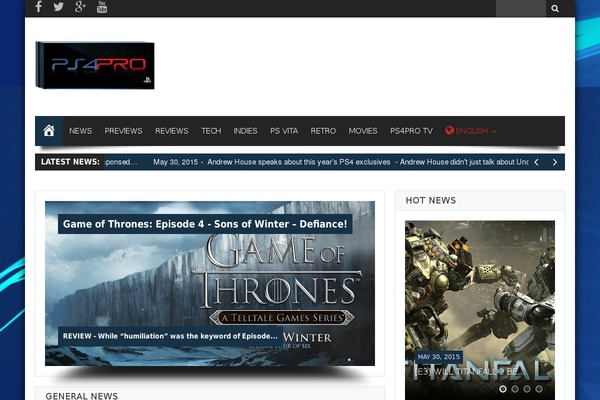The height and width of the screenshot is (400, 600).
Task: Go to the Home icon
Action: (49, 131)
